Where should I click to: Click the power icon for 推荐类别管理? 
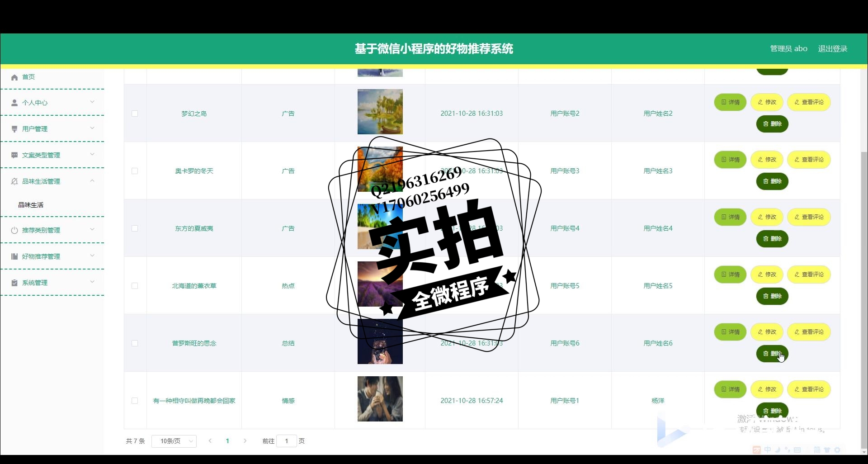pos(14,230)
